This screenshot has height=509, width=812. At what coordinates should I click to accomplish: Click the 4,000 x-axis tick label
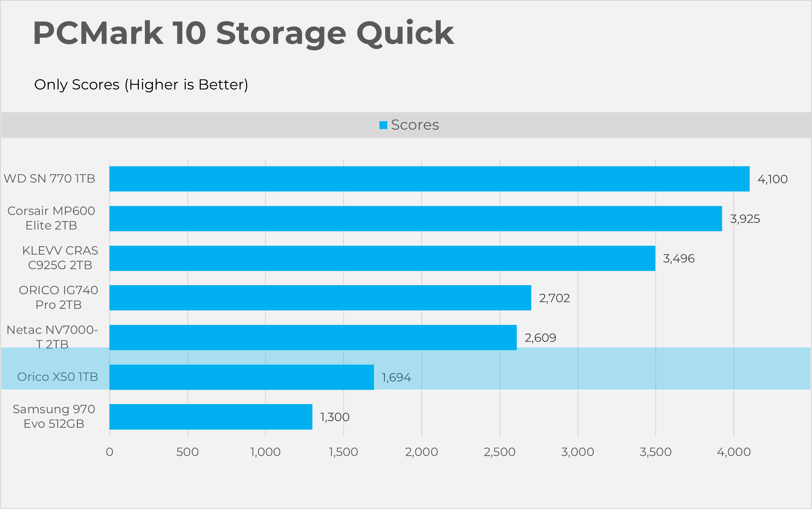[x=734, y=452]
